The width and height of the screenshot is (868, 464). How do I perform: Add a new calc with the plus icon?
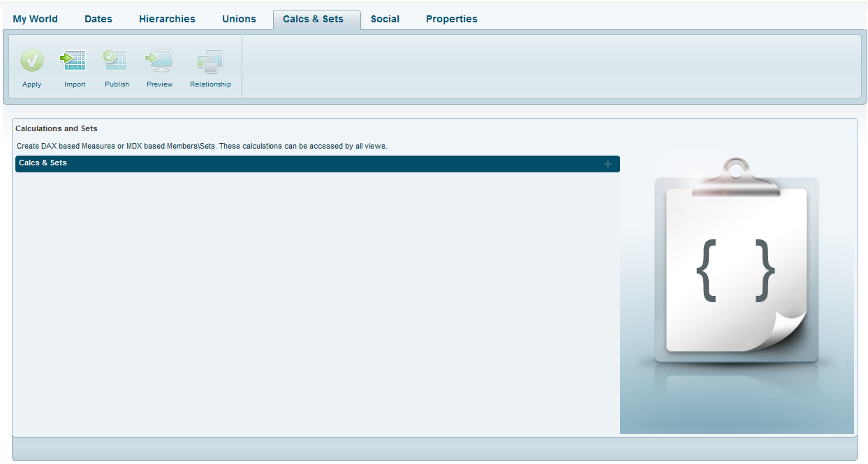pos(608,164)
